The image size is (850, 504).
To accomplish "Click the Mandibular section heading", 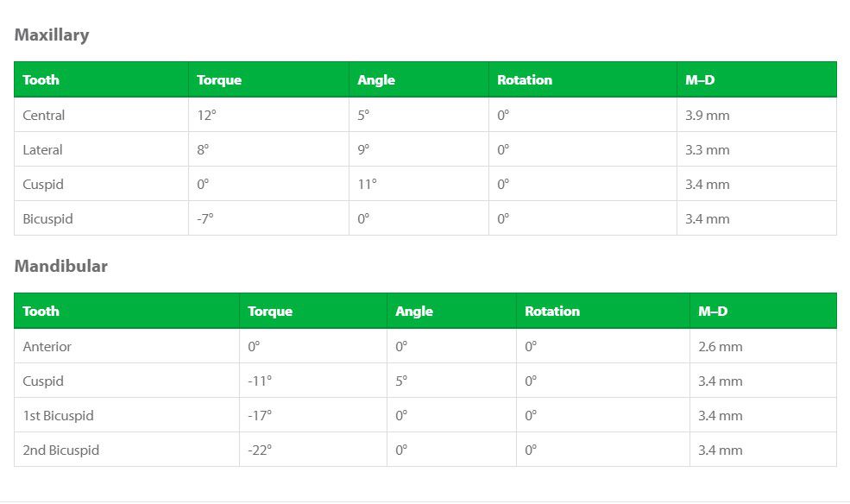I will [60, 266].
